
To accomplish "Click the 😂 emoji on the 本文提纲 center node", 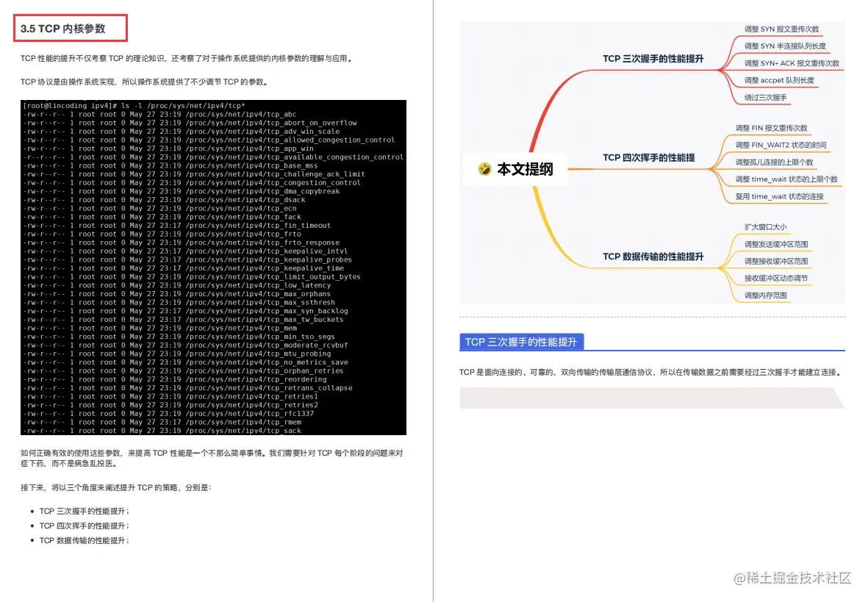I will pyautogui.click(x=484, y=168).
